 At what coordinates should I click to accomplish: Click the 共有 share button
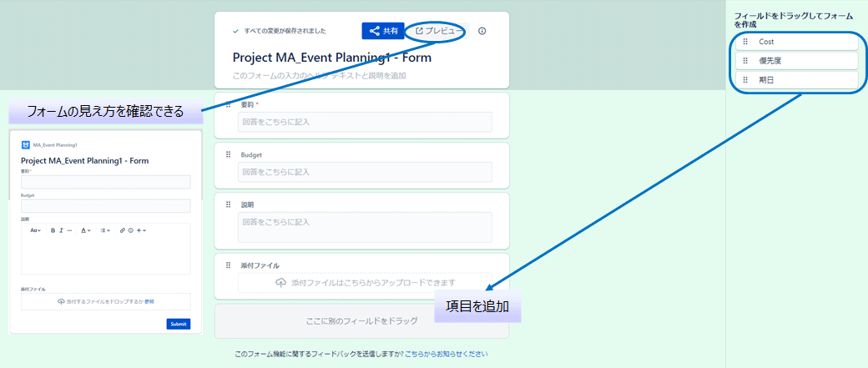383,31
